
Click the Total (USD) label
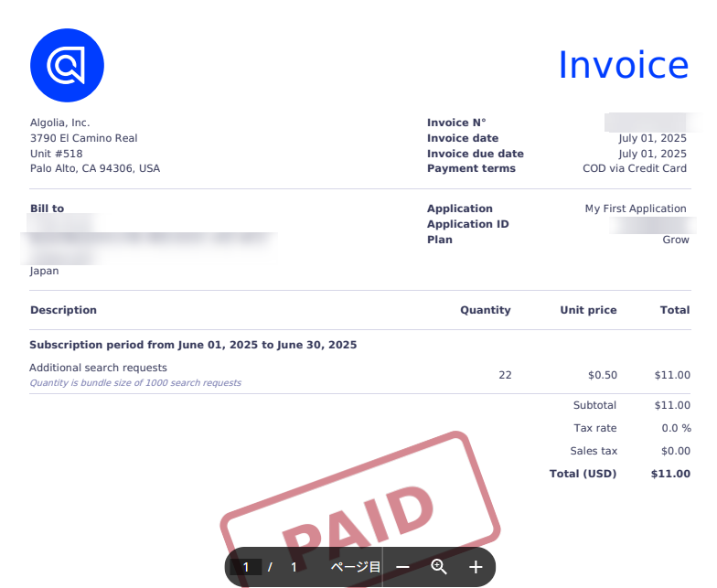[x=583, y=474]
